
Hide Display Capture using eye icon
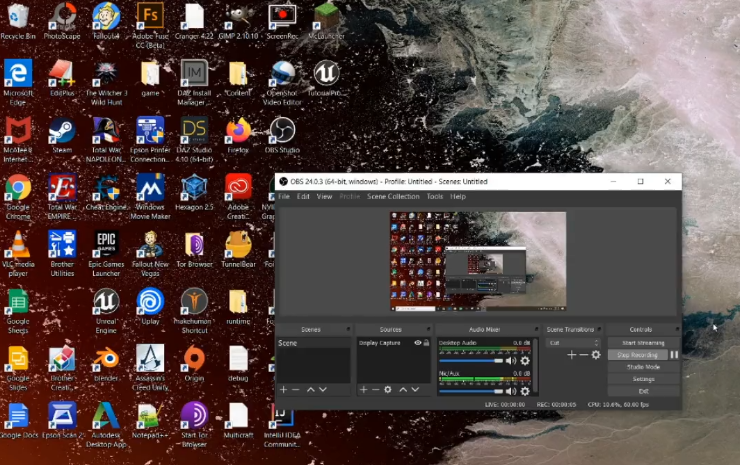[x=418, y=343]
